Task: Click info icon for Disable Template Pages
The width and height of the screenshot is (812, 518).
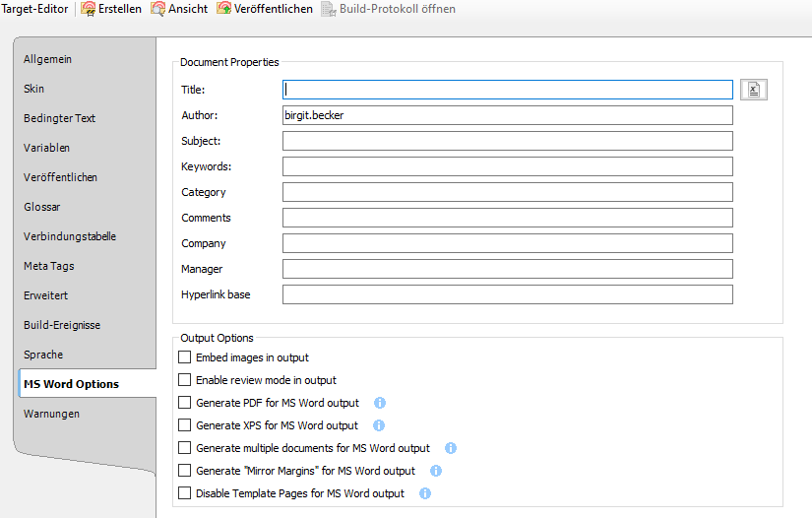Action: (x=425, y=493)
